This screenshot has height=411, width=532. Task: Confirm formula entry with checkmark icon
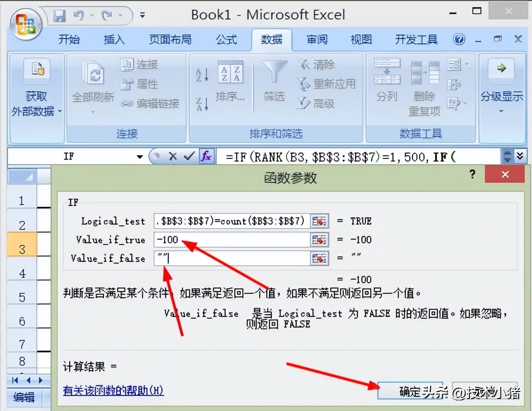[x=189, y=156]
